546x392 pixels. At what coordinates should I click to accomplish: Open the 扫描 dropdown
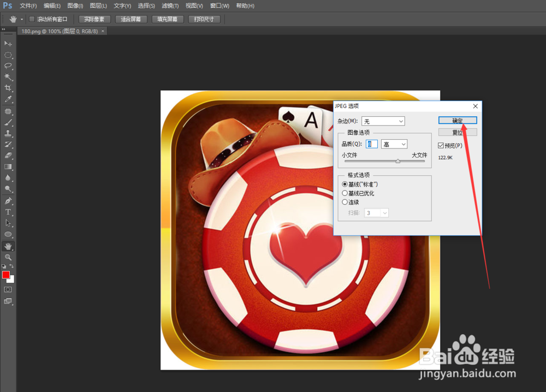pos(376,213)
